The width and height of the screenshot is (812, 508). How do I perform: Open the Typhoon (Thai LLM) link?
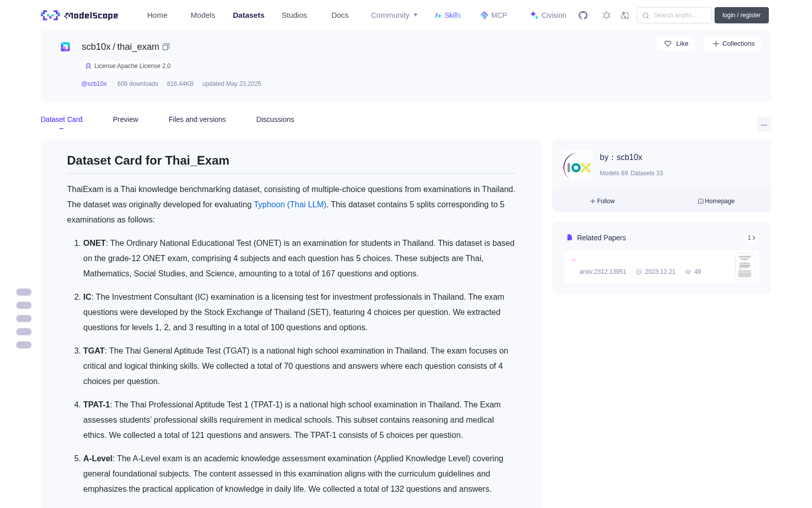coord(290,204)
